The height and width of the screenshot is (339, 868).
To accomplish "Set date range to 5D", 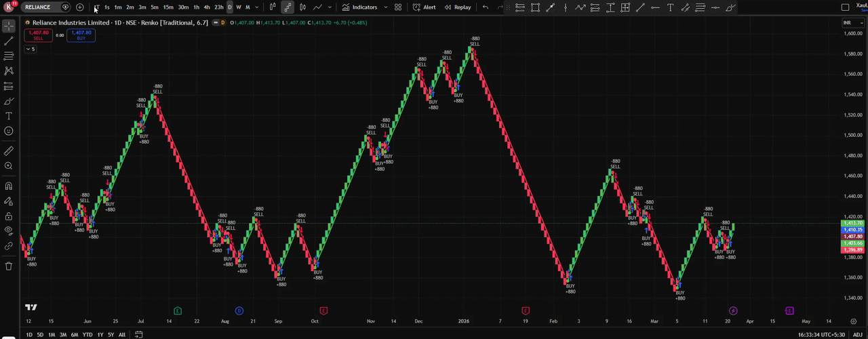I will coord(40,334).
